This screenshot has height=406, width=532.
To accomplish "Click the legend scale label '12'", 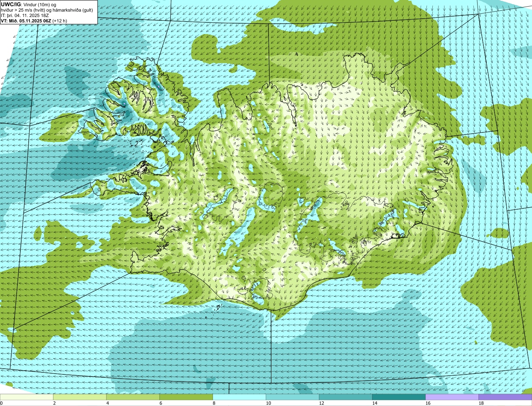I will click(322, 403).
